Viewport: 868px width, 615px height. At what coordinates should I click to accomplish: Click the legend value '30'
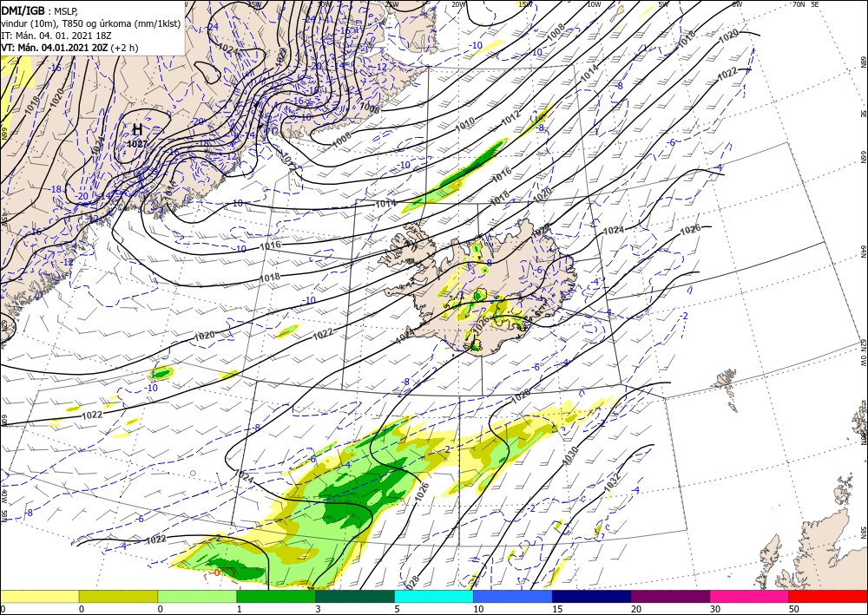pyautogui.click(x=714, y=609)
